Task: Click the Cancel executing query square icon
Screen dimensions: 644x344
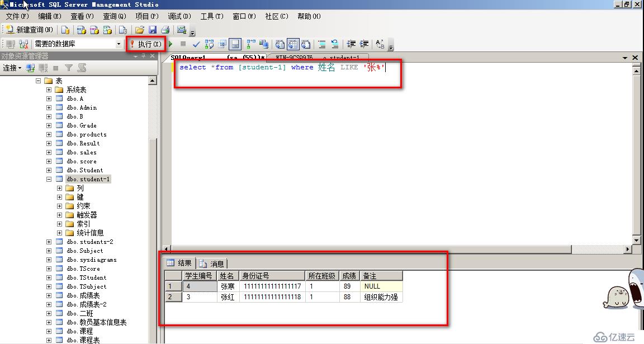Action: pos(183,44)
